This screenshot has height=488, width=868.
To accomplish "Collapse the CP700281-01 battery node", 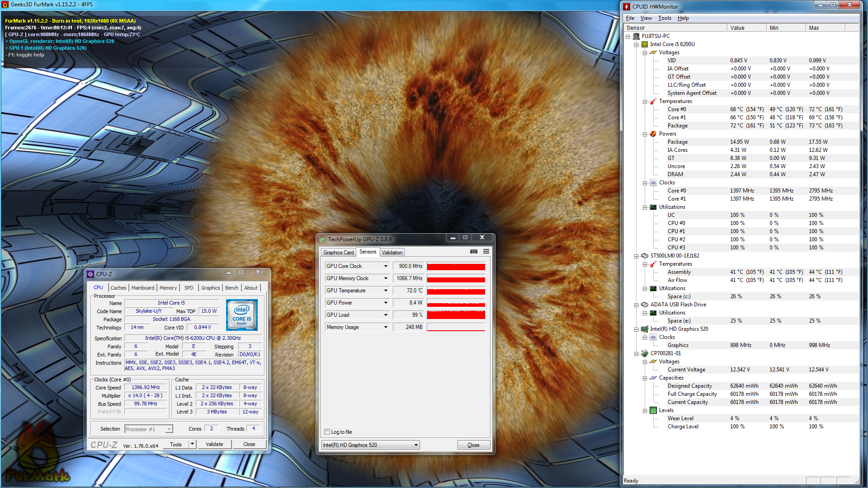I will (x=637, y=354).
